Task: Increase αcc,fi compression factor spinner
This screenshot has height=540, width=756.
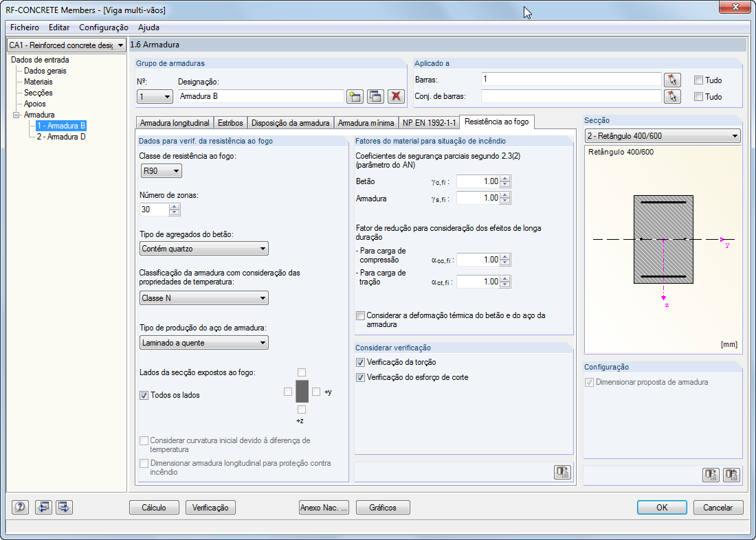Action: tap(505, 256)
